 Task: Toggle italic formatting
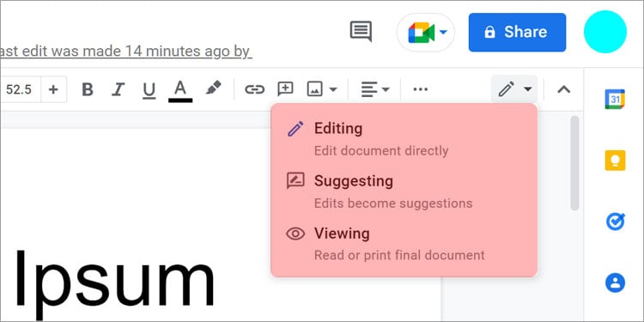tap(118, 89)
